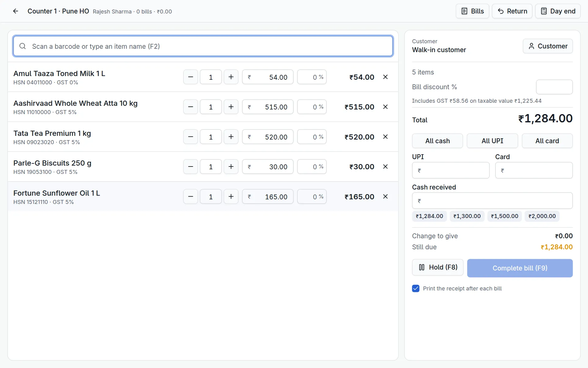This screenshot has width=588, height=368.
Task: Click the Cash received field
Action: (492, 201)
